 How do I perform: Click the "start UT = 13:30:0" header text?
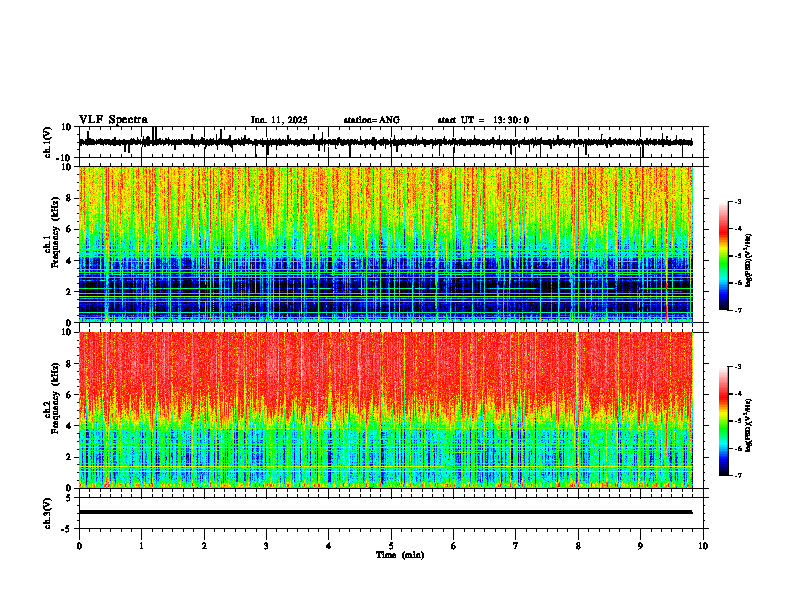[x=483, y=120]
